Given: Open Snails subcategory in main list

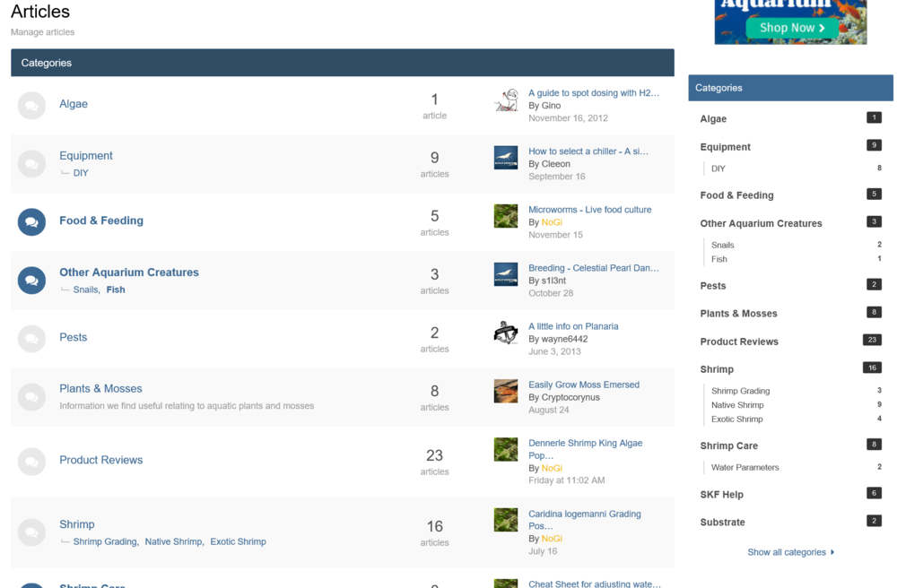Looking at the screenshot, I should click(86, 290).
